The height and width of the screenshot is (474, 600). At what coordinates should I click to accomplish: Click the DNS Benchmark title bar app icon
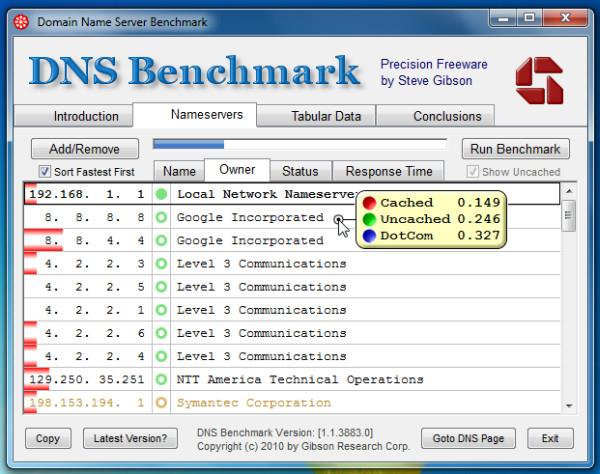(x=19, y=20)
